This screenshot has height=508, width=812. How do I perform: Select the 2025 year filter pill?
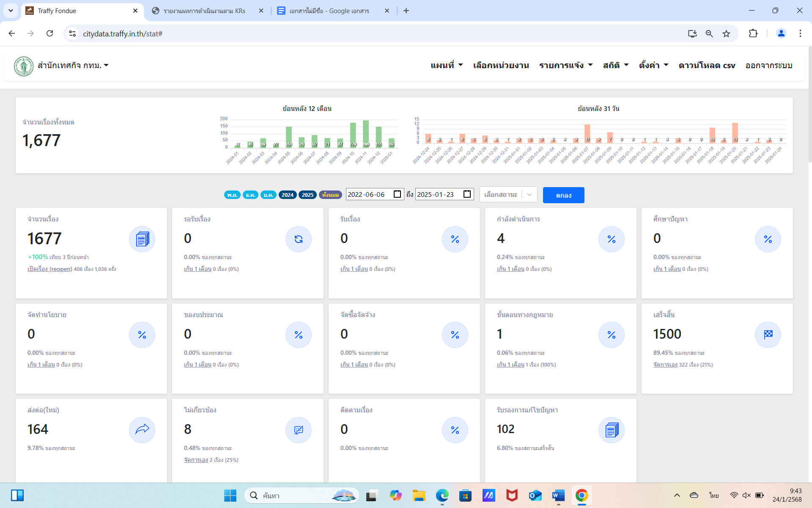pos(307,195)
